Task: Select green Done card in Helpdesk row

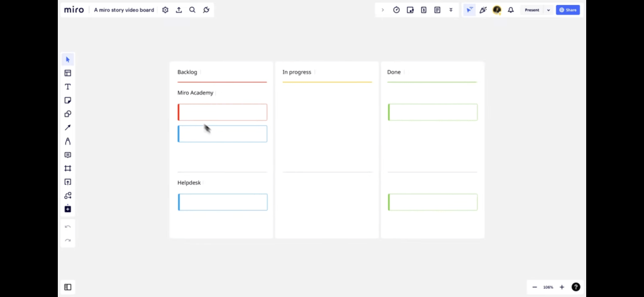Action: pos(433,202)
